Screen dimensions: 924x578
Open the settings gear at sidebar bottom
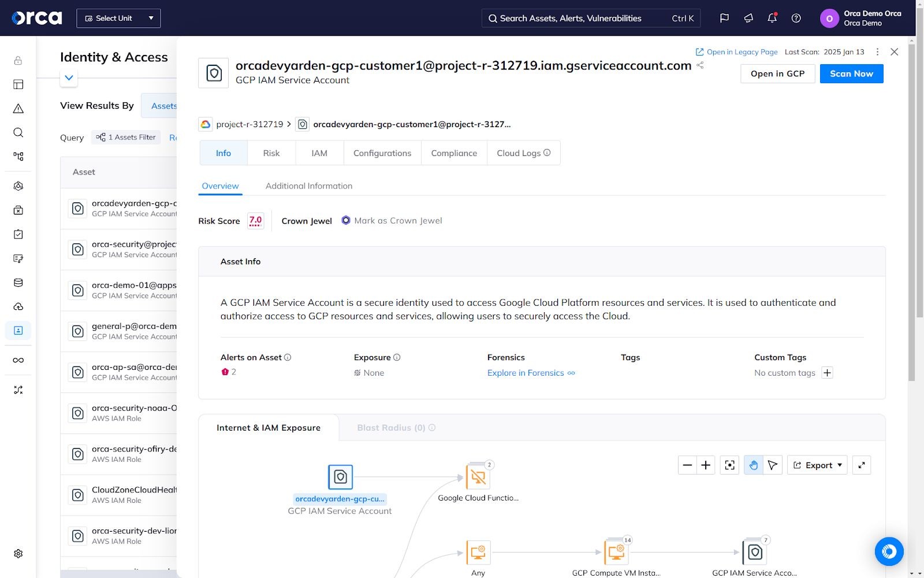pos(18,553)
